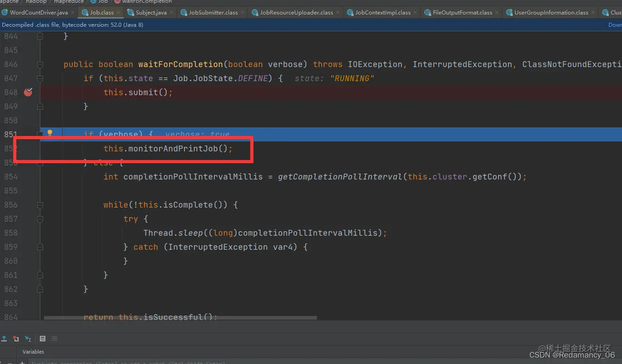The height and width of the screenshot is (364, 622).
Task: Click the this.submit() call on line 848
Action: point(138,92)
